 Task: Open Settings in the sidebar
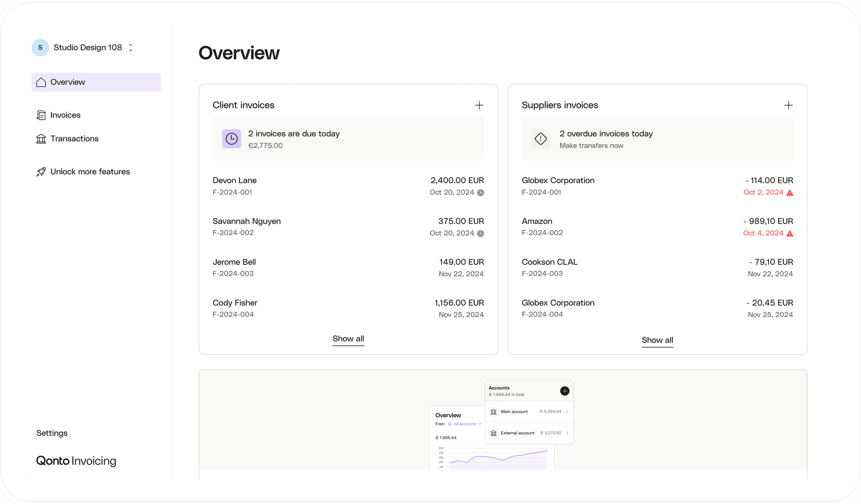52,433
